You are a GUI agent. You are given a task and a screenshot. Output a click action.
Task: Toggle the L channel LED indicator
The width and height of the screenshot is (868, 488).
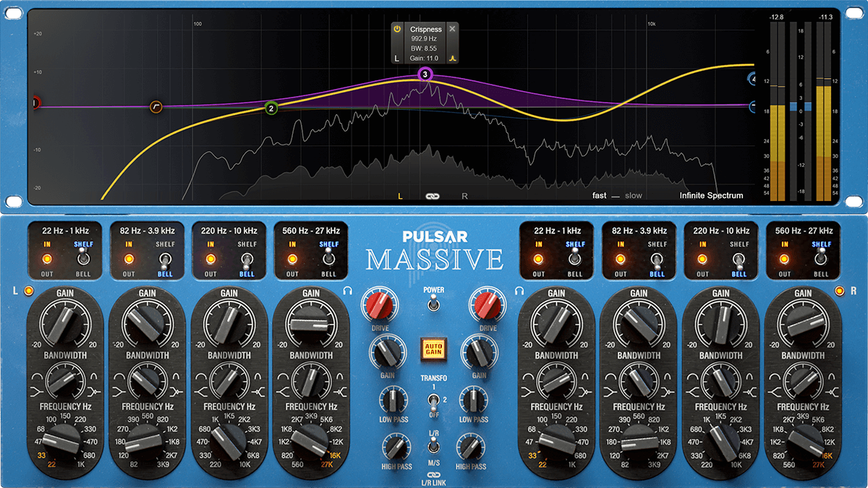[29, 291]
